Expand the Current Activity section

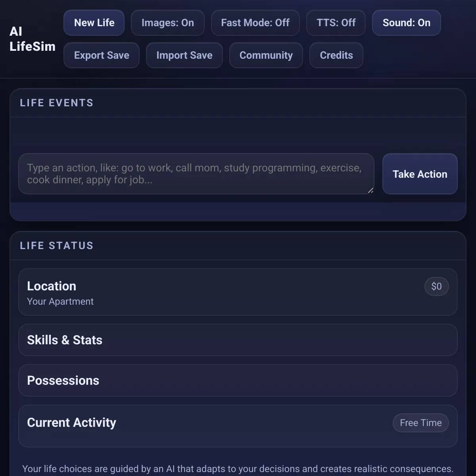click(71, 422)
